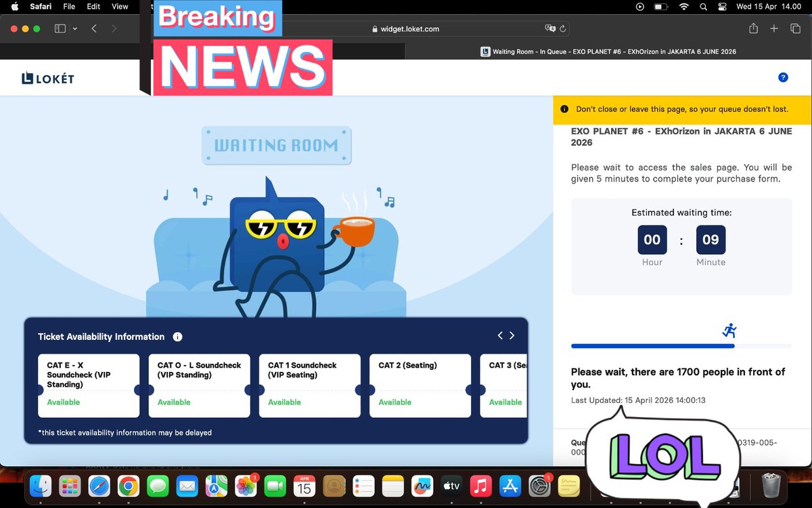Click info icon beside Ticket Availability Information

[177, 337]
